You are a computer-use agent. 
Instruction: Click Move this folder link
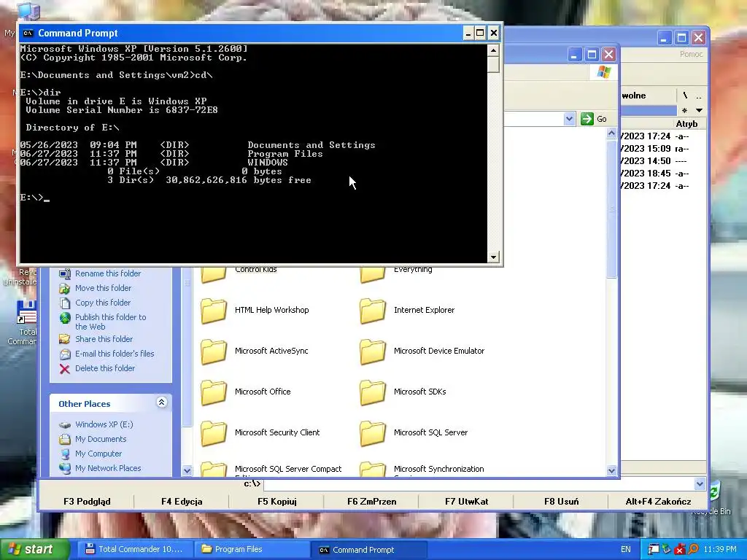pos(103,288)
